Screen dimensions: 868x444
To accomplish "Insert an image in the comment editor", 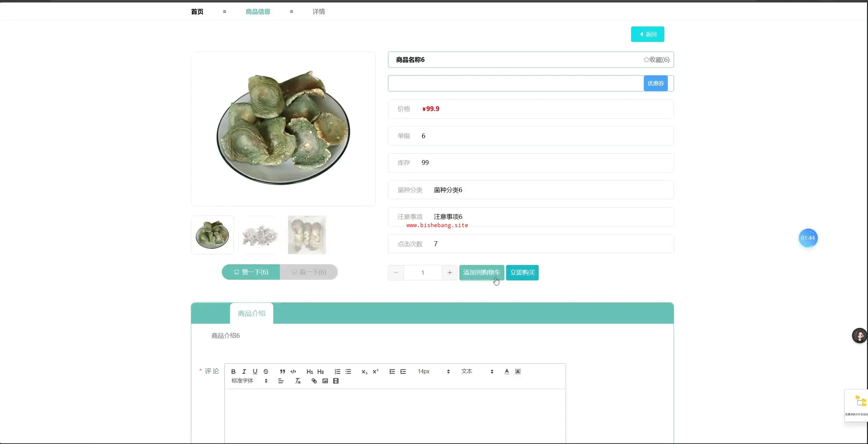I will [325, 381].
